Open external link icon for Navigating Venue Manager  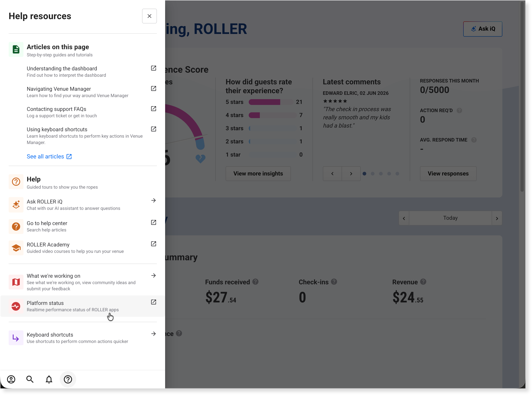(x=153, y=88)
